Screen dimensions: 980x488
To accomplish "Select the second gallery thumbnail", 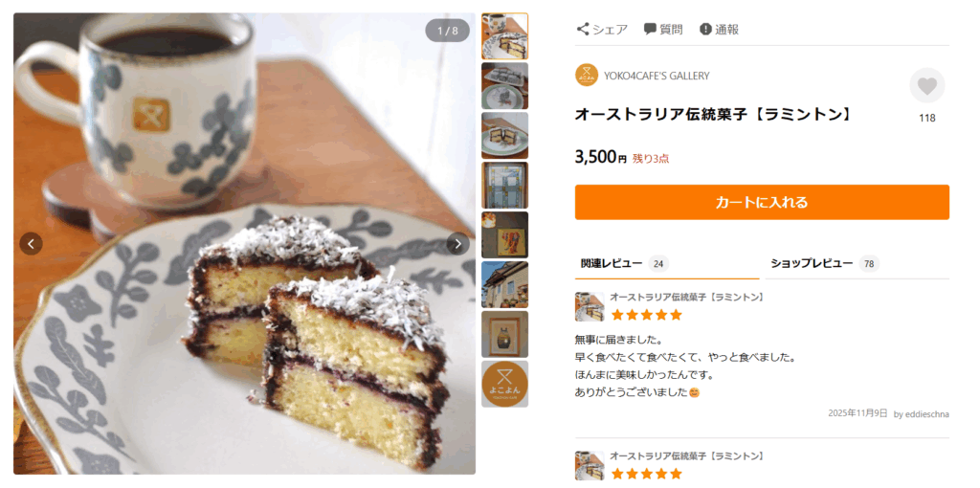I will pos(504,86).
